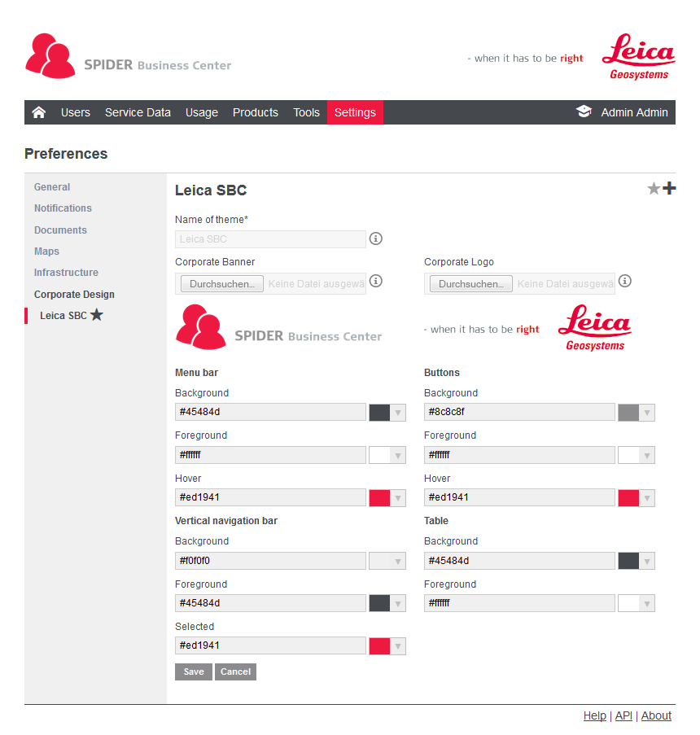Click the Cancel button
The height and width of the screenshot is (735, 700).
(x=235, y=672)
